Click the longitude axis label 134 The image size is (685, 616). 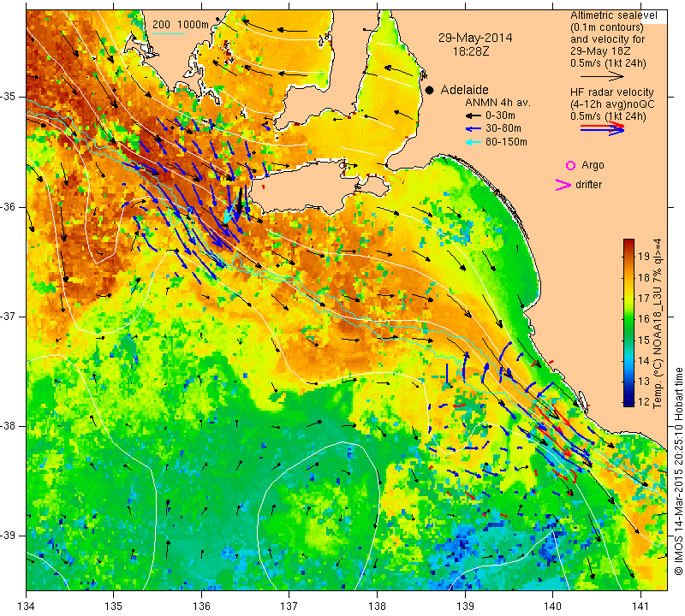(27, 607)
